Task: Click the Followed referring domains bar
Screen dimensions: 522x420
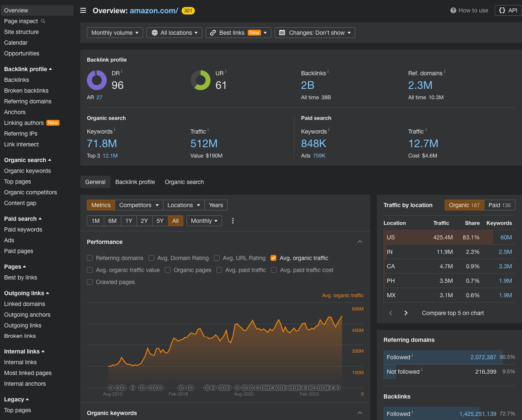Action: click(449, 357)
